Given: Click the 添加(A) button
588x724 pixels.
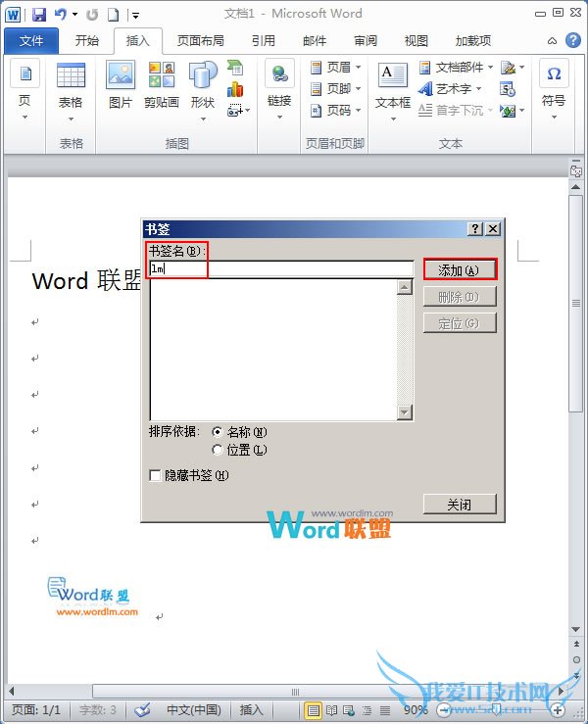Looking at the screenshot, I should 460,270.
